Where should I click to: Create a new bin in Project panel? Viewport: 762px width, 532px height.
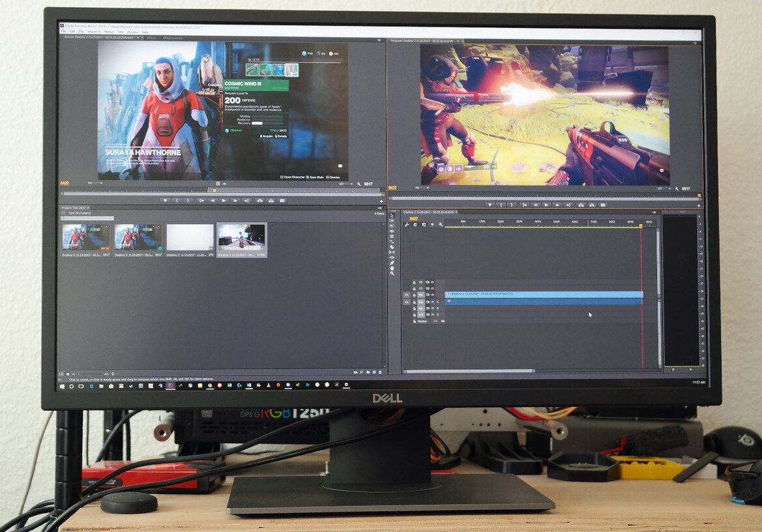pyautogui.click(x=368, y=372)
